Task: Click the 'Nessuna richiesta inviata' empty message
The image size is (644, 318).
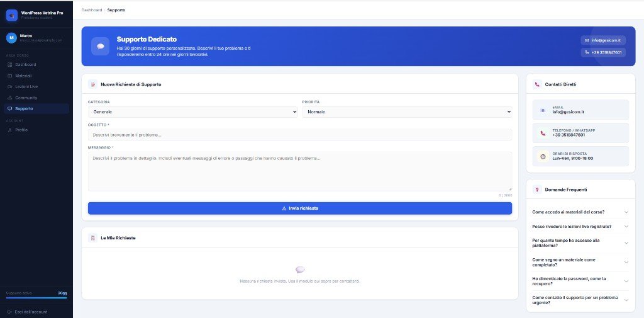Action: coord(300,281)
